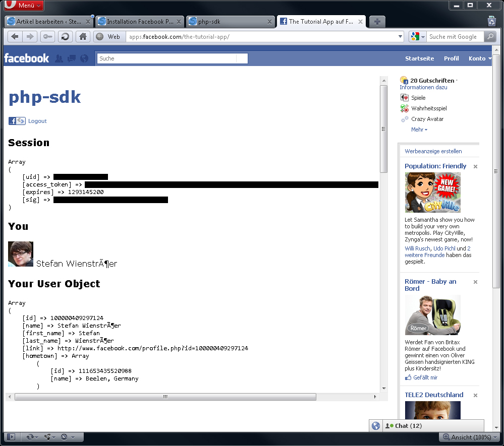Open the closed tabs trash icon

click(492, 21)
